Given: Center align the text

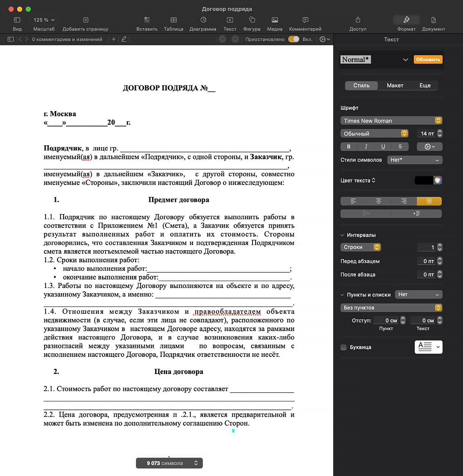Looking at the screenshot, I should point(378,201).
